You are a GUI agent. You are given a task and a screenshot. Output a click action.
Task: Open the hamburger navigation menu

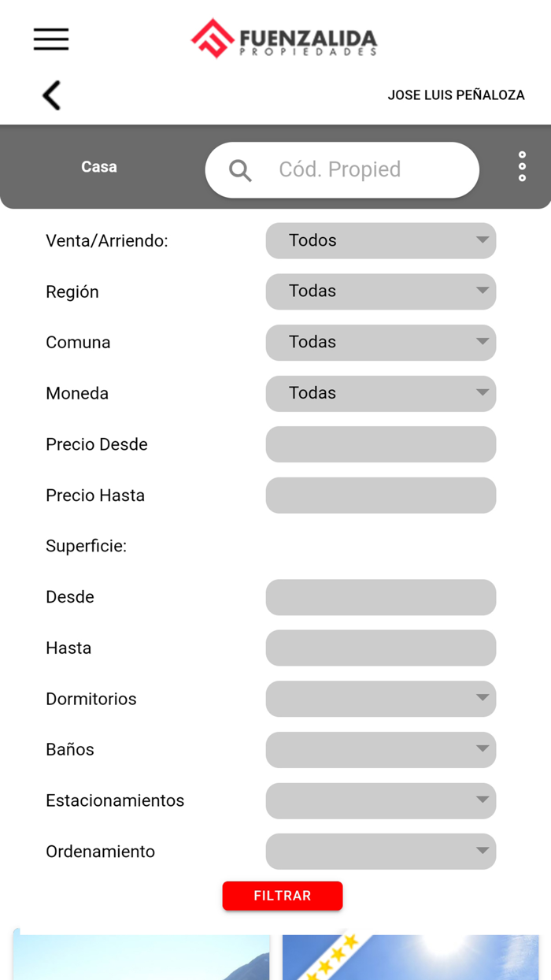click(50, 39)
